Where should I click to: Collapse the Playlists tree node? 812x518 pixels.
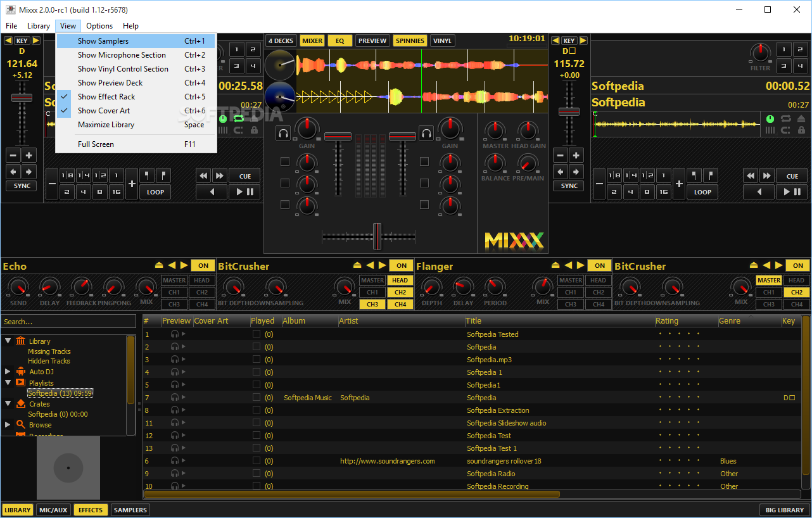8,382
